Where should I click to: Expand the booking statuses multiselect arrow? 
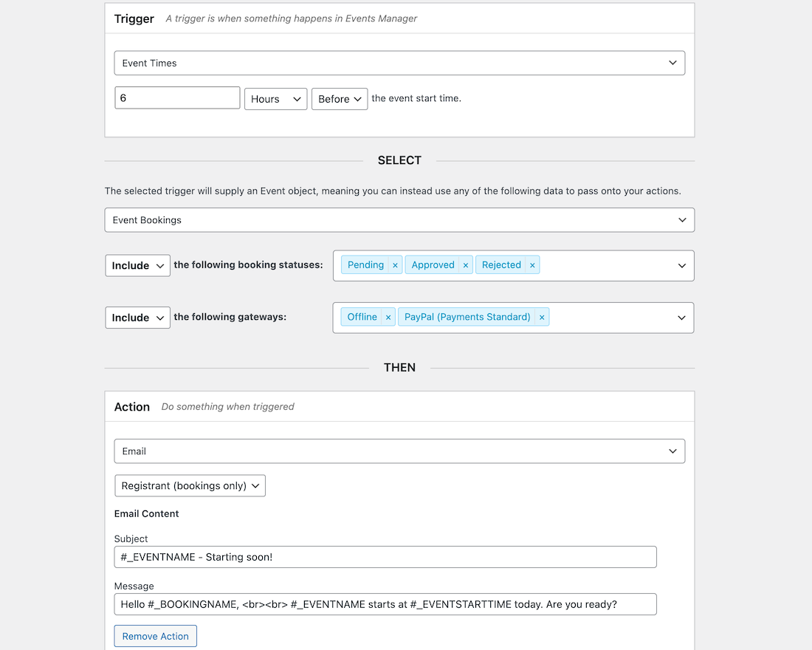click(681, 266)
